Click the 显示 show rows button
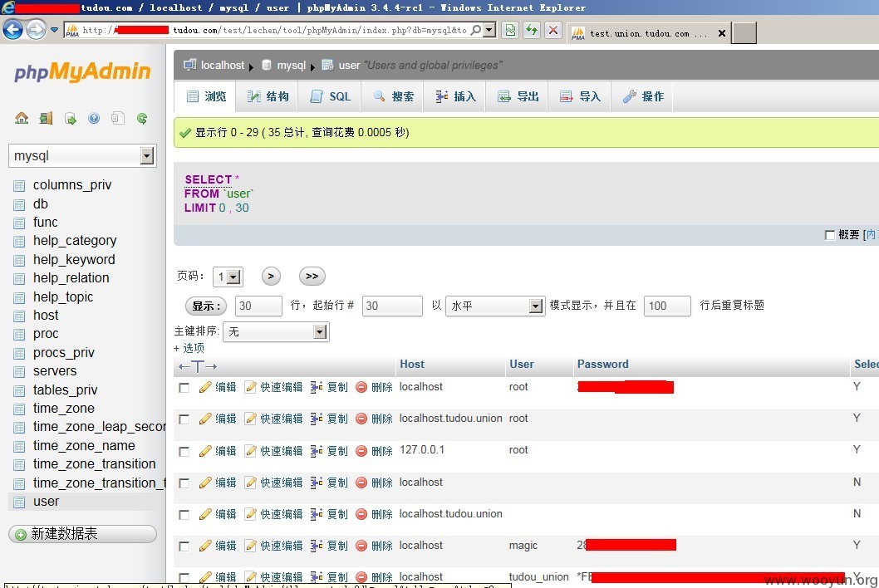 point(206,306)
